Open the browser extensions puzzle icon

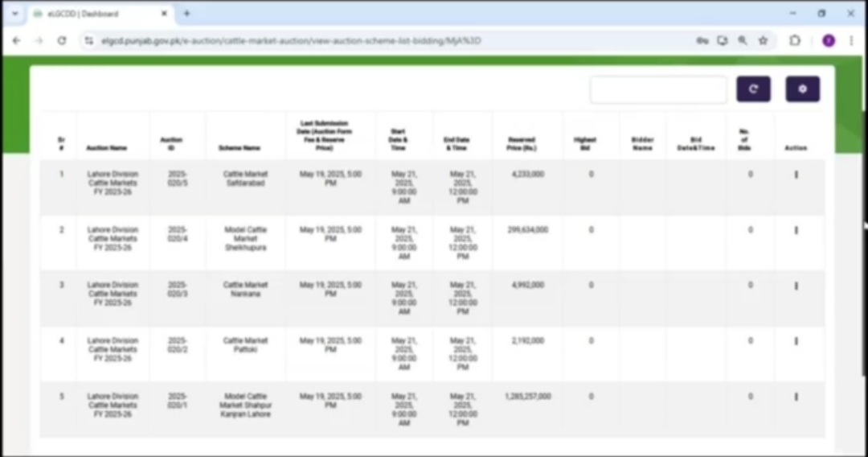tap(795, 40)
